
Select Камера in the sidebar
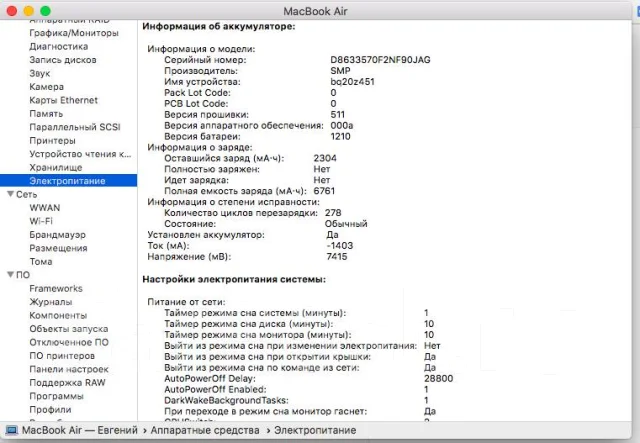click(47, 87)
